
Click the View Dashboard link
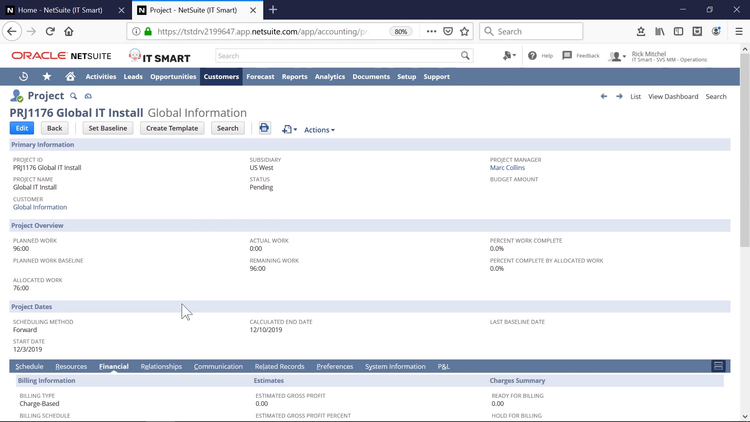[x=673, y=97]
